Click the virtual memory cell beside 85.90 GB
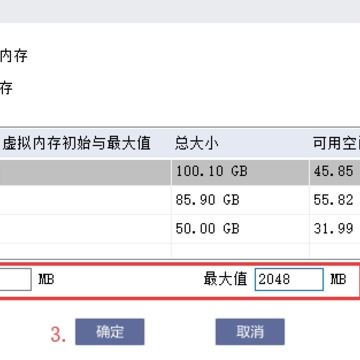Image resolution: width=360 pixels, height=360 pixels. click(85, 200)
